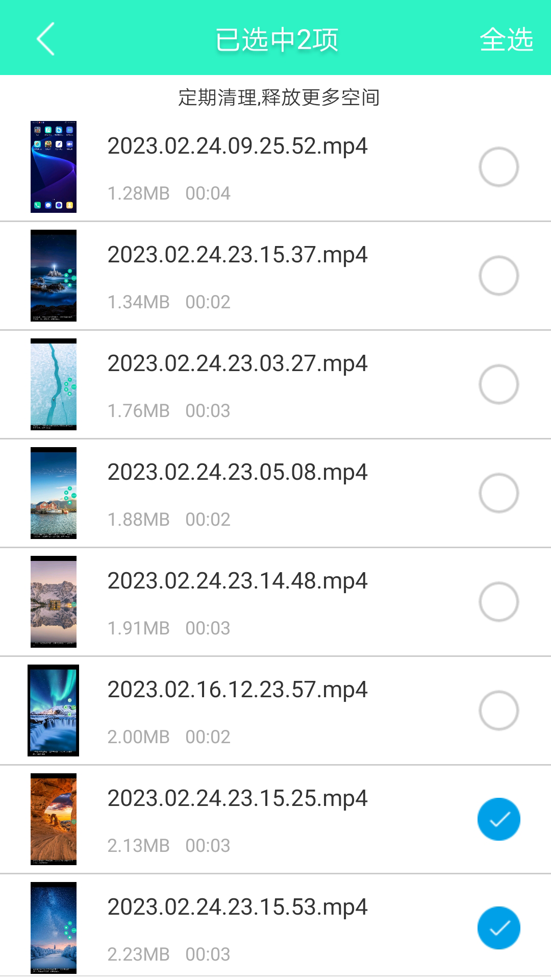Viewport: 551px width, 980px height.
Task: Select checkbox for 2023.02.24.23.05.08.mp4
Action: (499, 493)
